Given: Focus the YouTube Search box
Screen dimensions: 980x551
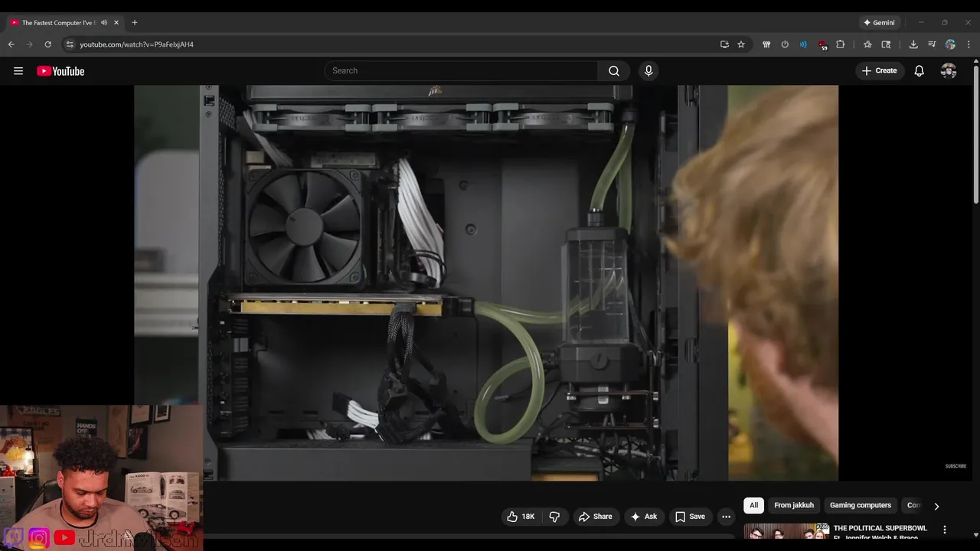Looking at the screenshot, I should coord(461,70).
